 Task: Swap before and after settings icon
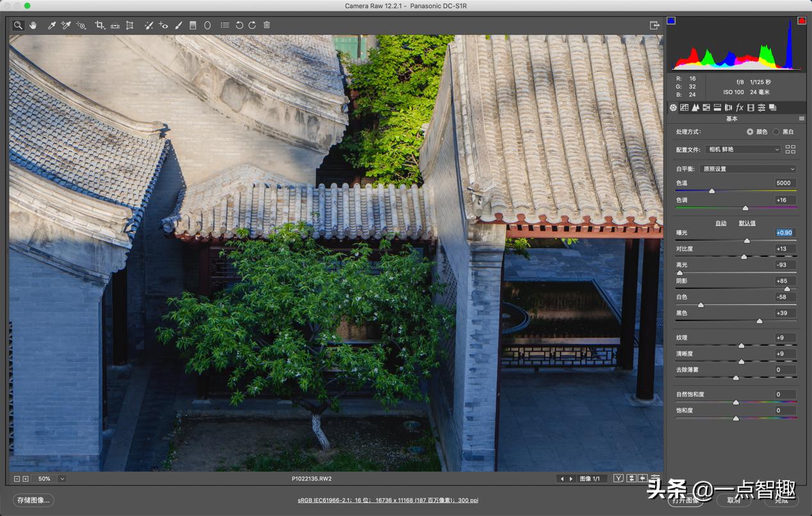point(631,479)
